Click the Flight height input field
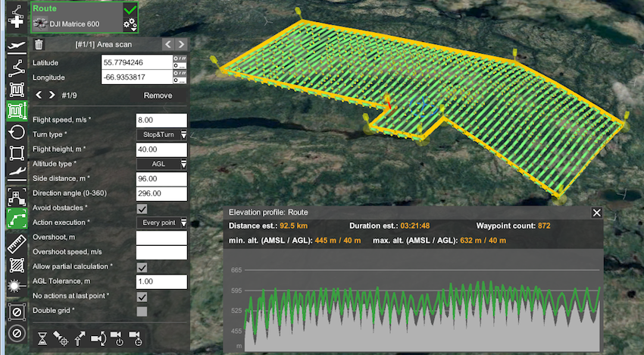The image size is (644, 355). 161,149
